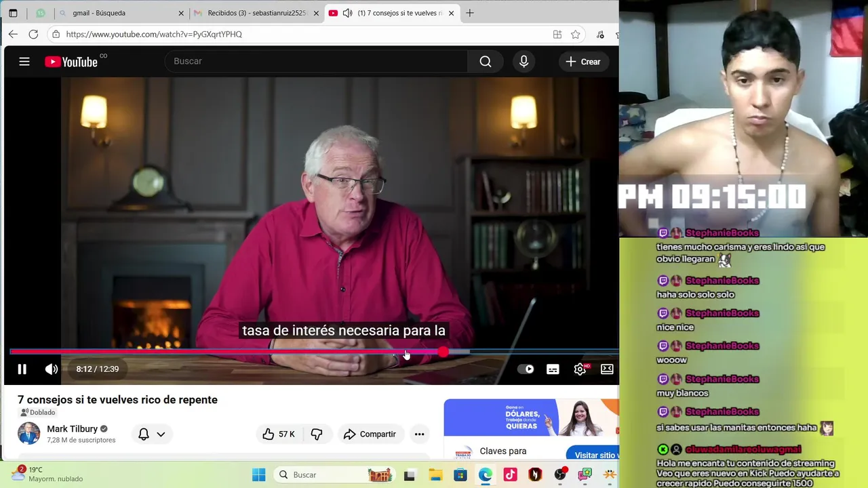Screen dimensions: 868x488
Task: Open the weather widget 19°C
Action: click(47, 474)
